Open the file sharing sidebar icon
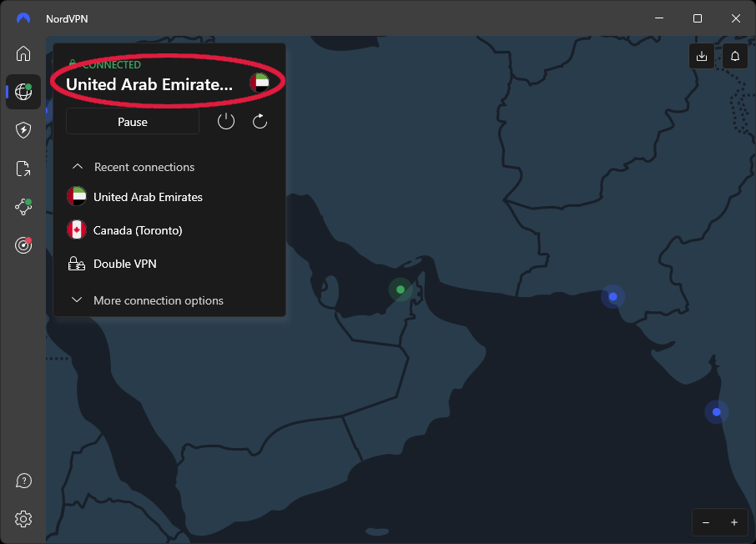This screenshot has width=756, height=544. coord(23,169)
